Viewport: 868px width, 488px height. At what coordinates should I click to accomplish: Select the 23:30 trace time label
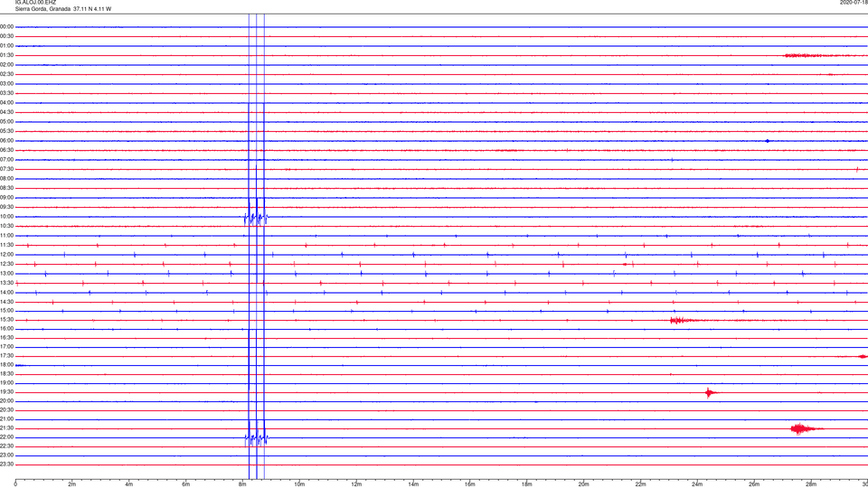(x=6, y=465)
